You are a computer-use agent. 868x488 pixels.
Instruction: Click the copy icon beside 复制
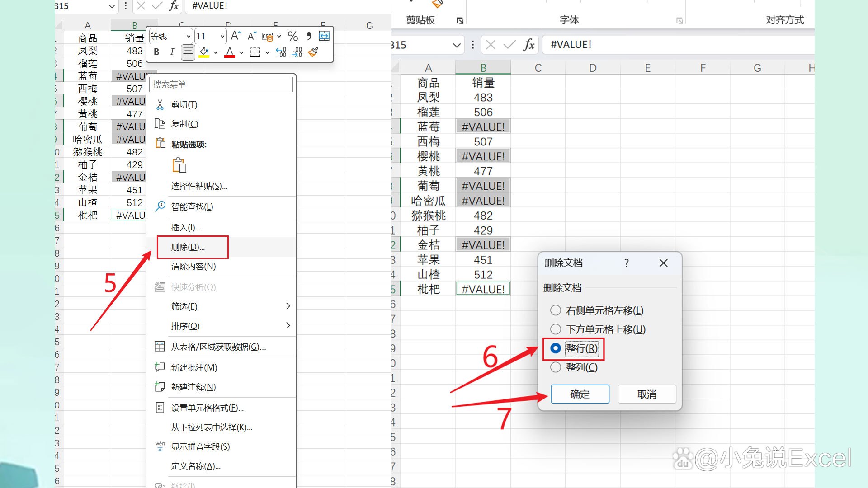click(160, 124)
